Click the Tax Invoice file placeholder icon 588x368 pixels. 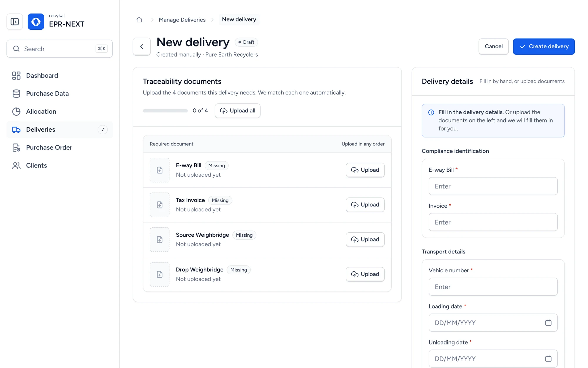tap(160, 205)
